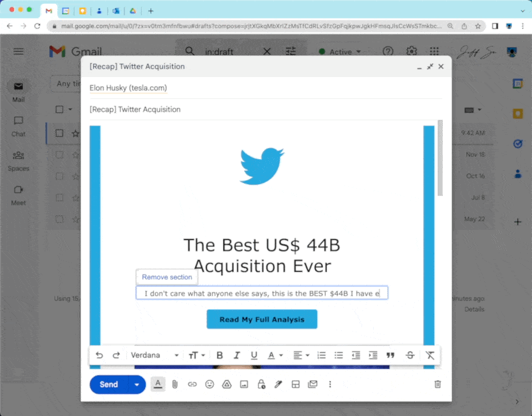The image size is (532, 416).
Task: Open Google Tasks in the side panel
Action: tap(518, 144)
